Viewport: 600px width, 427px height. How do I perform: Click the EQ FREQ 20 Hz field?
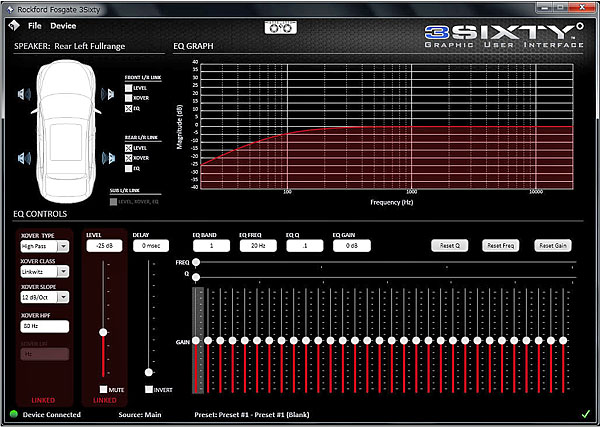(258, 246)
